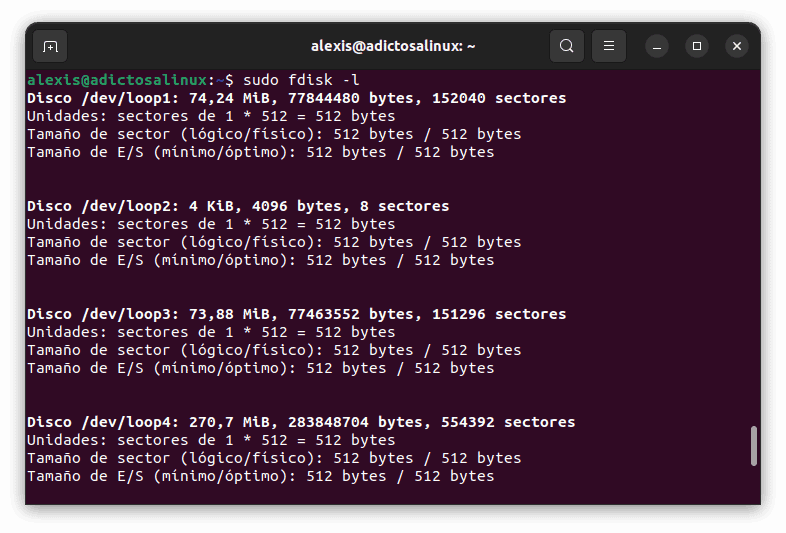Click the search magnifier icon
This screenshot has height=533, width=786.
(x=567, y=46)
